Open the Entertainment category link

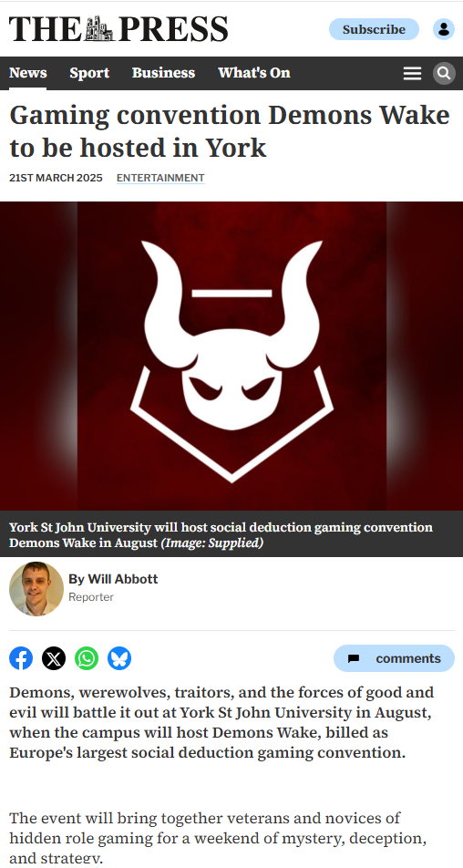click(160, 178)
